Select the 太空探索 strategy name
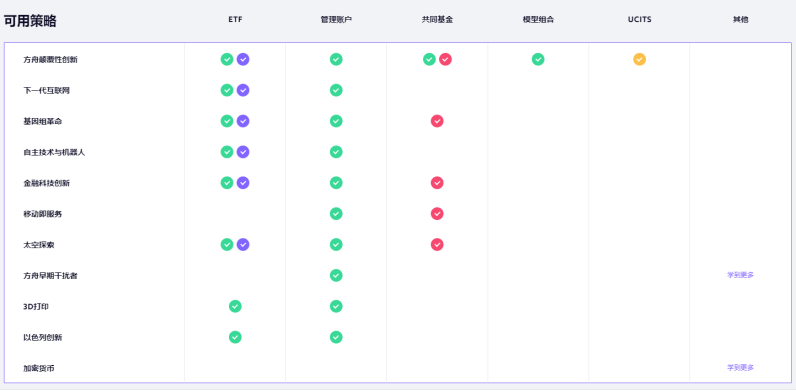 [39, 245]
